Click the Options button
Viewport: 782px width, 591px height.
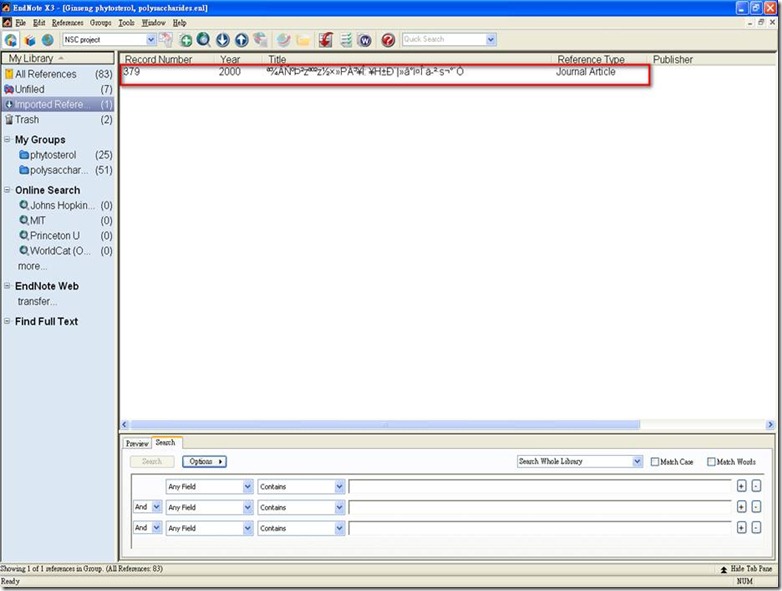point(204,462)
